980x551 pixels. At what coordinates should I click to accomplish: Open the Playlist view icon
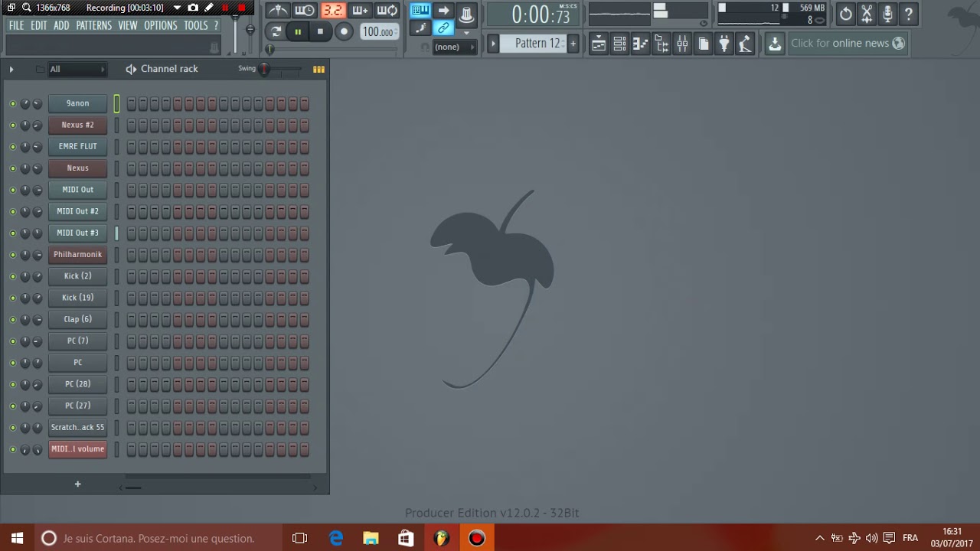click(x=599, y=44)
